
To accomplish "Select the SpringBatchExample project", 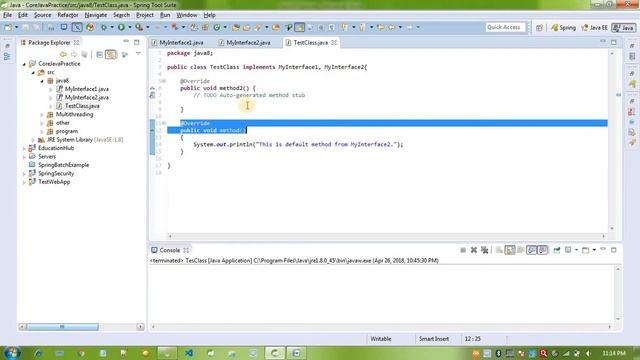I will (x=63, y=165).
